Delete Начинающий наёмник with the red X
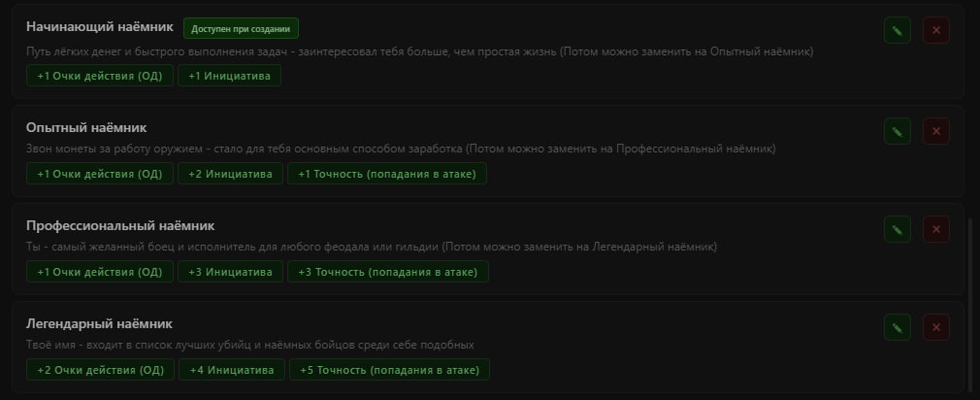Screen dimensions: 980x400 935,30
